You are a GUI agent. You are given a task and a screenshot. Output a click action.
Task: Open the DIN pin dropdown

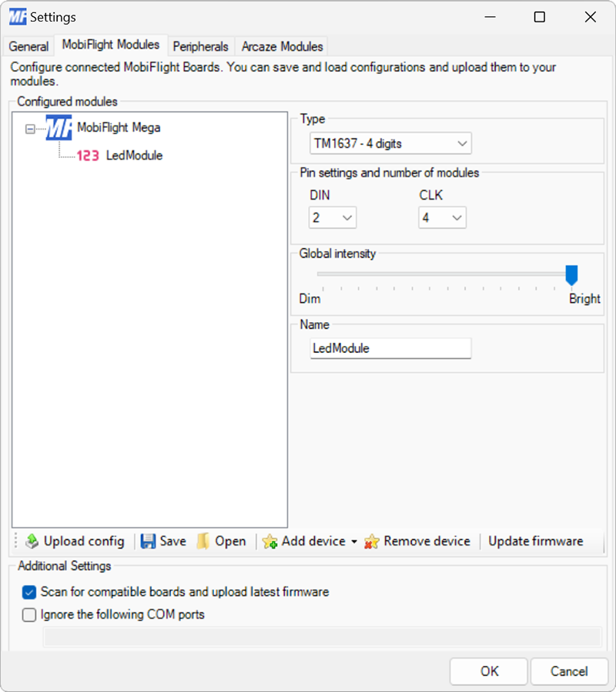click(x=346, y=217)
